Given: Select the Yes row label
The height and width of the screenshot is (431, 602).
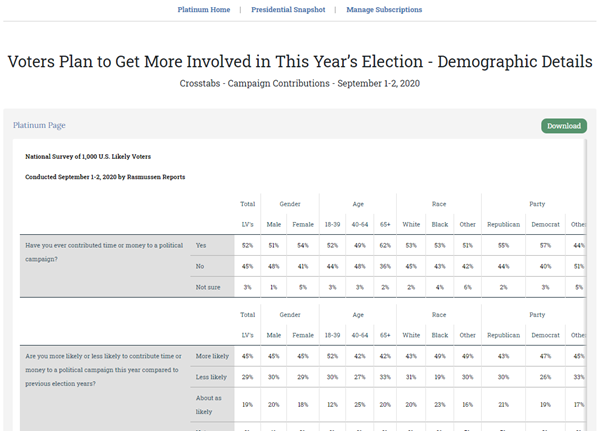Looking at the screenshot, I should (x=201, y=245).
